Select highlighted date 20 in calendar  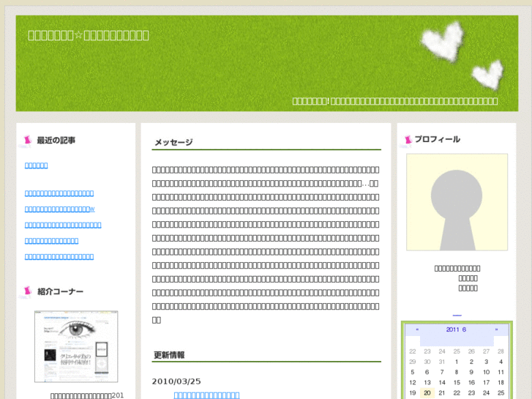427,393
